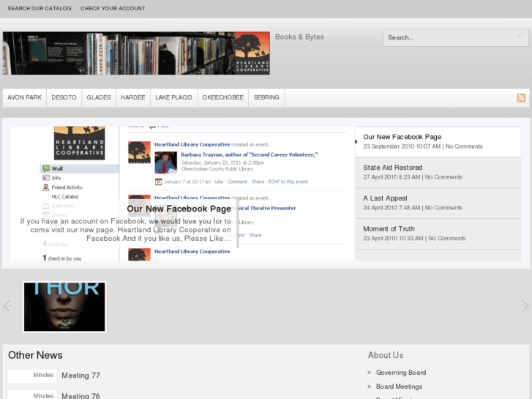Select the DeSoto tab
This screenshot has width=532, height=399.
pyautogui.click(x=64, y=98)
